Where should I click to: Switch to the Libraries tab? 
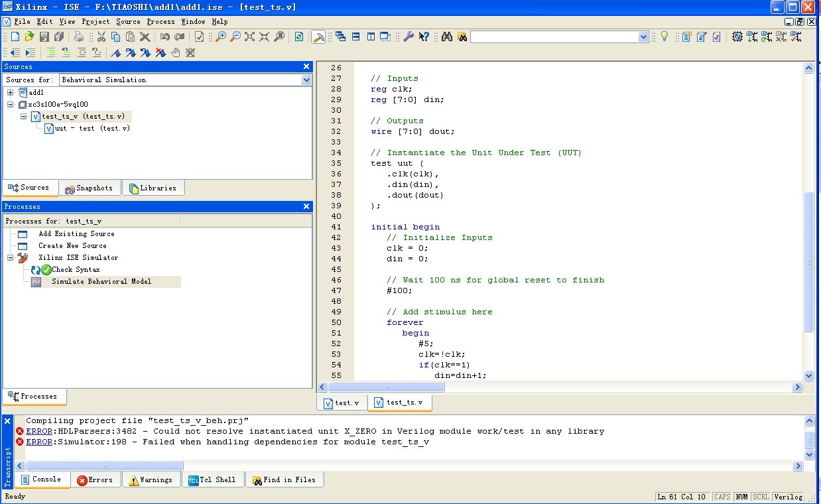point(153,188)
